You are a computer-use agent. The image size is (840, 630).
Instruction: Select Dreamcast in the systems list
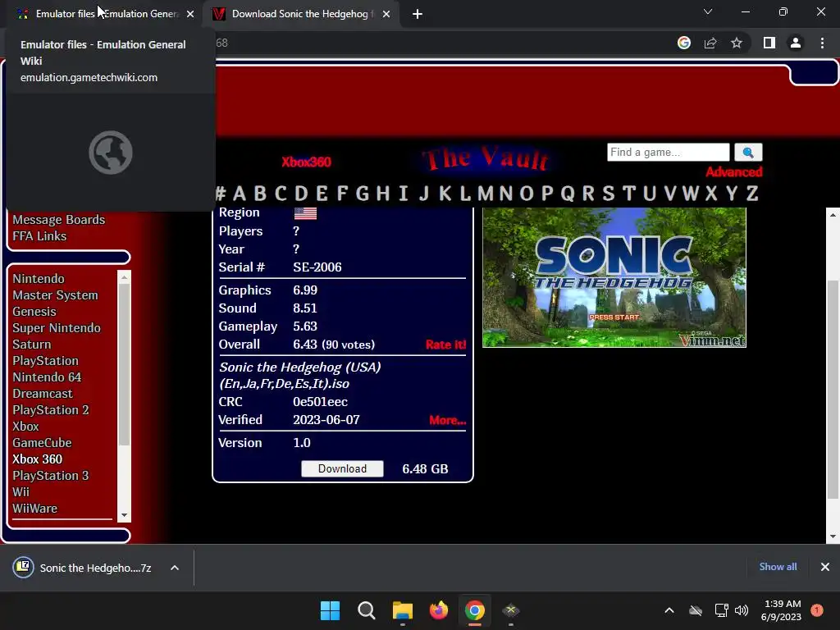43,394
